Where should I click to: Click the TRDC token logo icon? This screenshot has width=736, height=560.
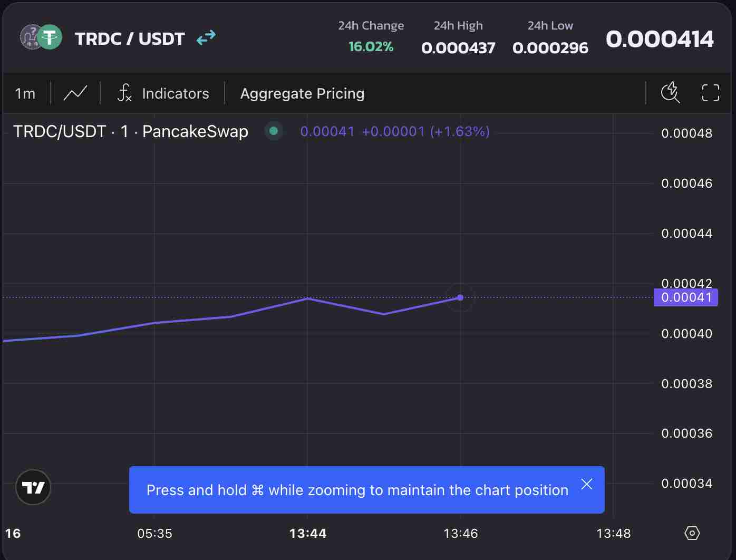click(30, 37)
